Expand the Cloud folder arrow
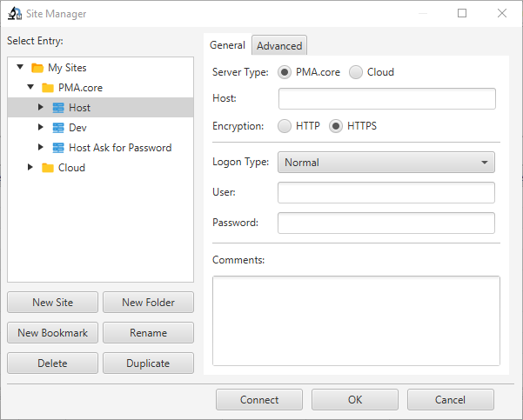 click(30, 168)
